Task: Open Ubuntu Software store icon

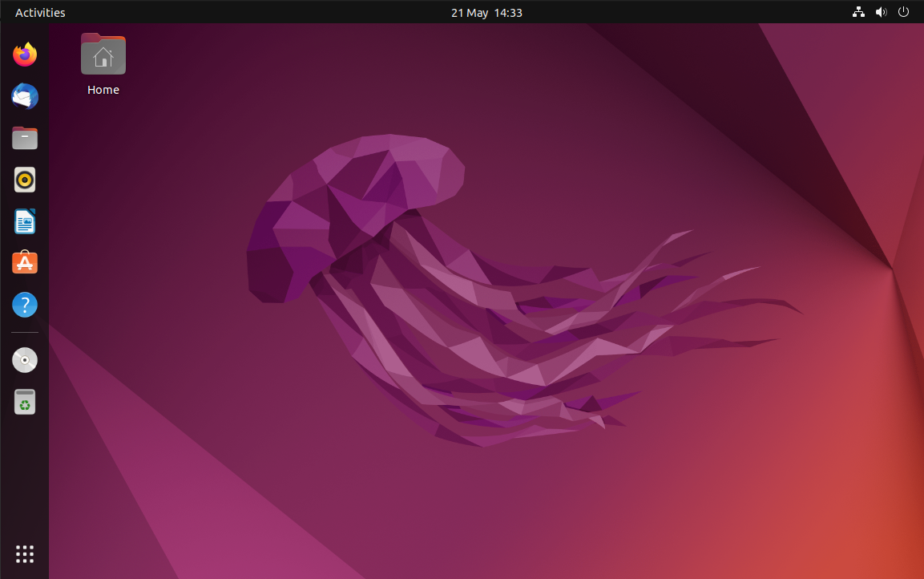Action: pyautogui.click(x=25, y=263)
